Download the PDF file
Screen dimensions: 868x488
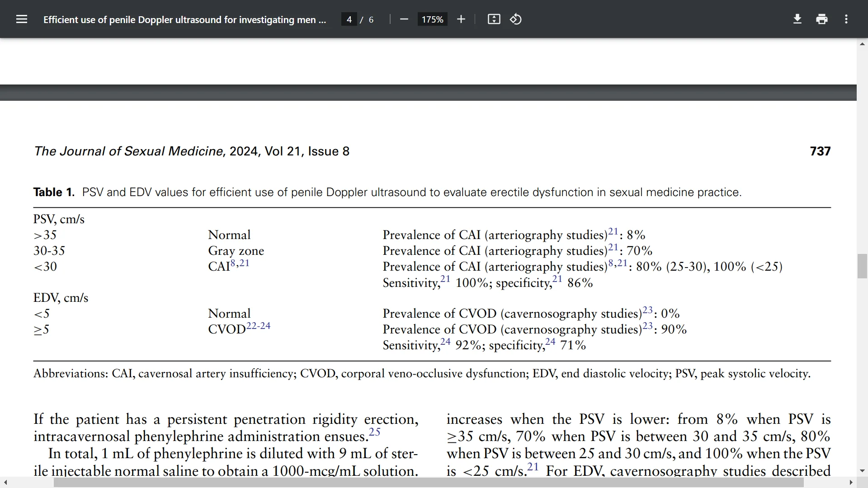[x=797, y=19]
